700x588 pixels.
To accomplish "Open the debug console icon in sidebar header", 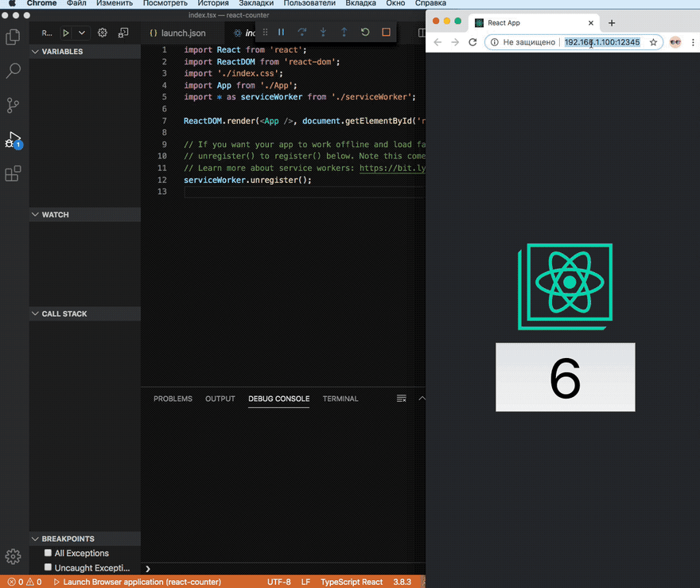I will coord(123,33).
